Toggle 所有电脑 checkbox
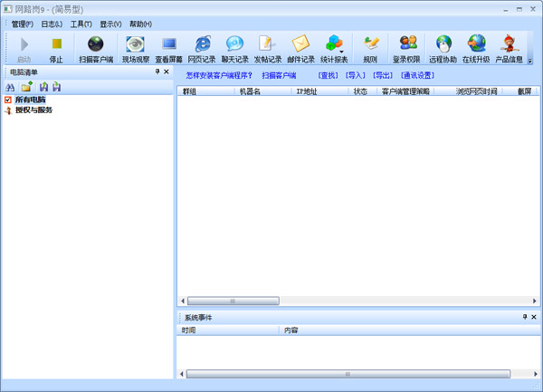The image size is (543, 392). coord(8,100)
